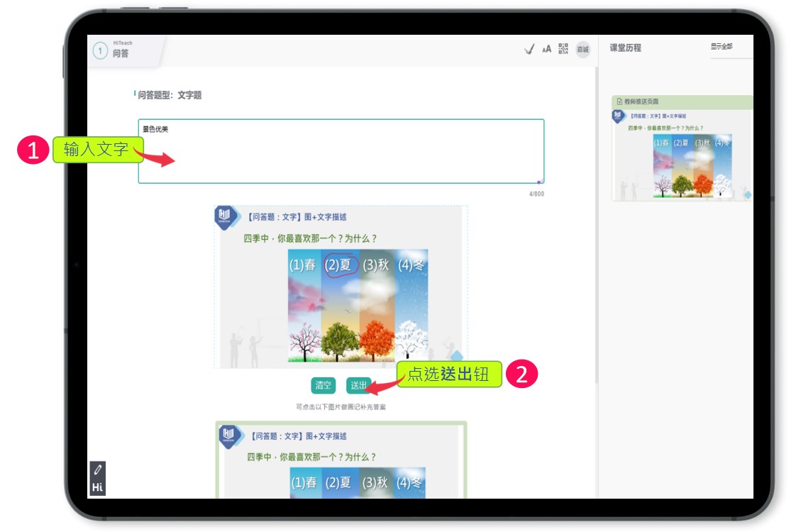The height and width of the screenshot is (532, 801).
Task: Click the circled number 1 icon
Action: pyautogui.click(x=101, y=50)
